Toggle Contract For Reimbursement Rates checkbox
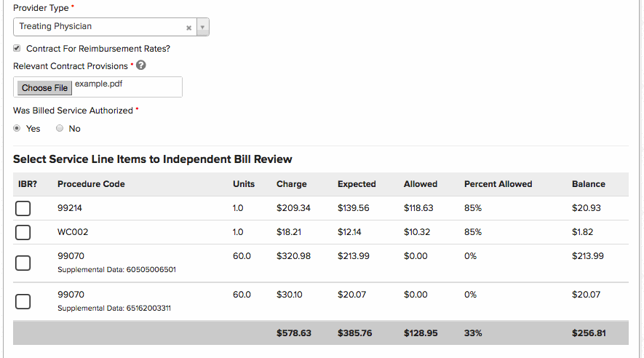 (x=17, y=49)
